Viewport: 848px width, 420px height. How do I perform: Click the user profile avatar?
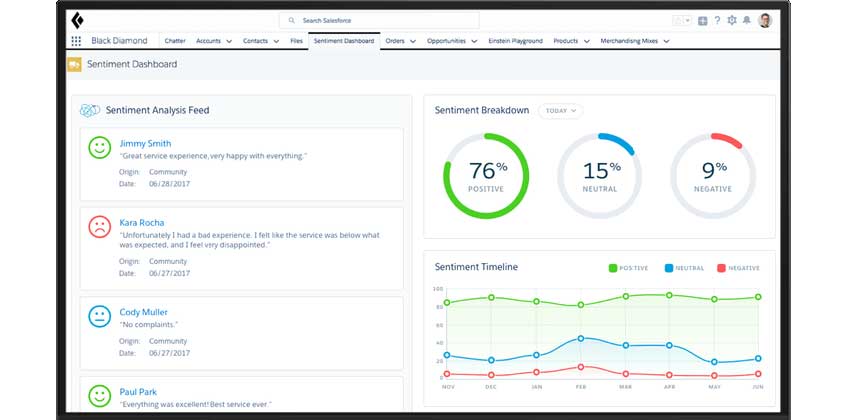tap(765, 21)
